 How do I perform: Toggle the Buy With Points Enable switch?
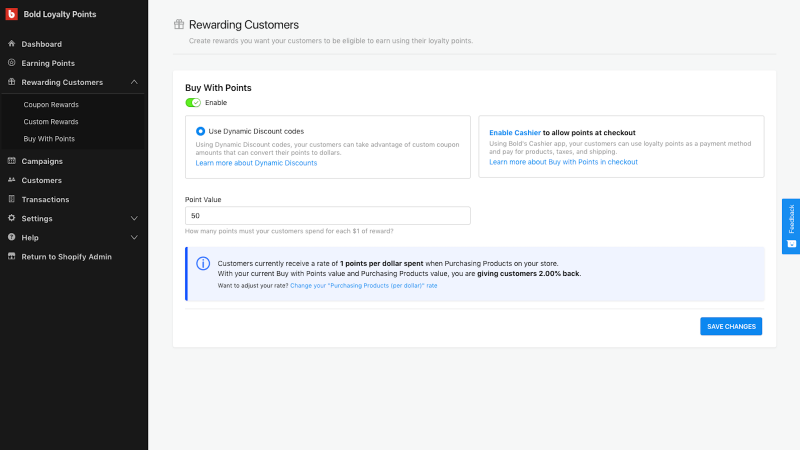193,103
